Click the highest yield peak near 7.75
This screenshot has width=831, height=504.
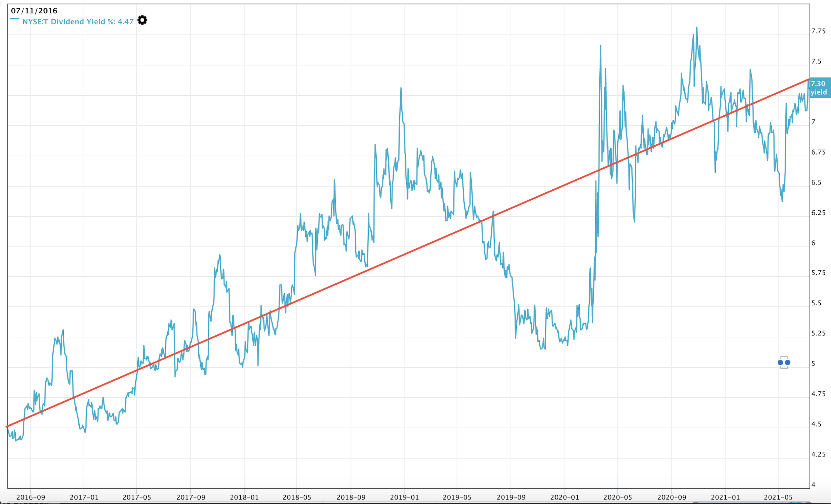[x=697, y=28]
